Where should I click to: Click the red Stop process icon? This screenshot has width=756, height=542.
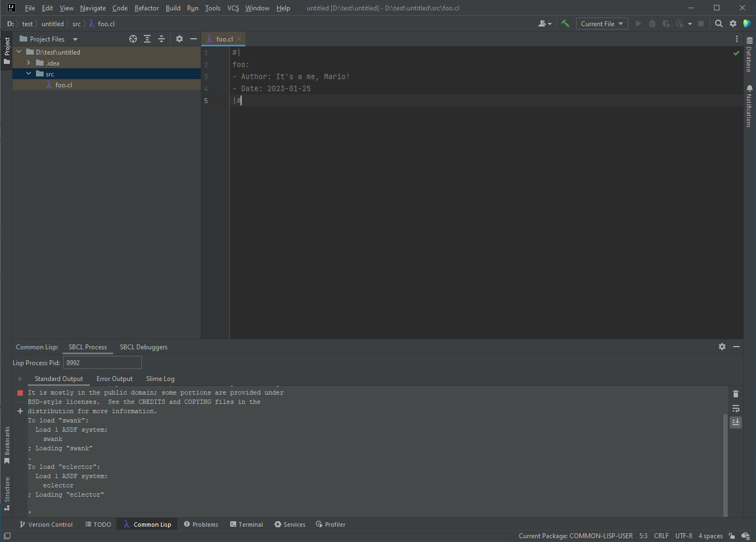(20, 393)
